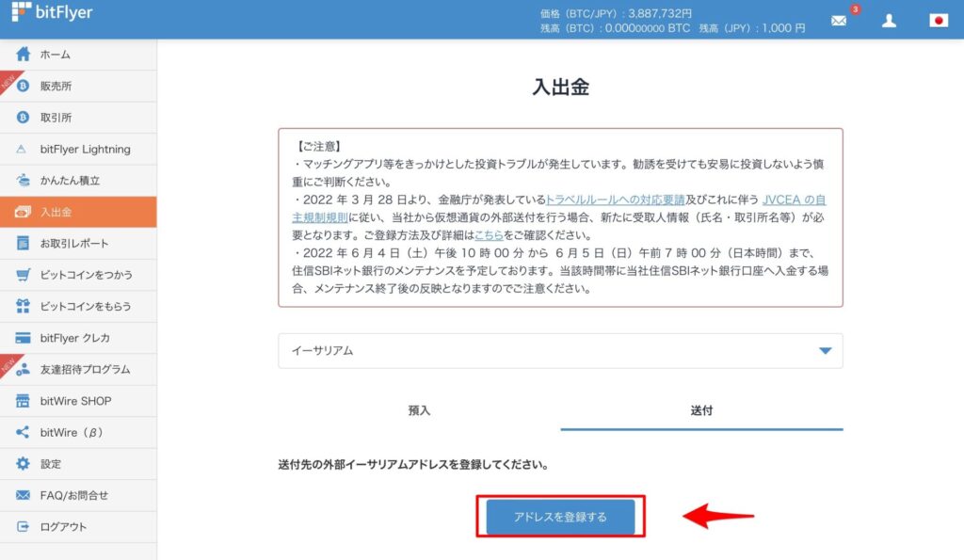This screenshot has width=964, height=560.
Task: Click the triangle icon for bitFlyer Lightning
Action: 22,149
